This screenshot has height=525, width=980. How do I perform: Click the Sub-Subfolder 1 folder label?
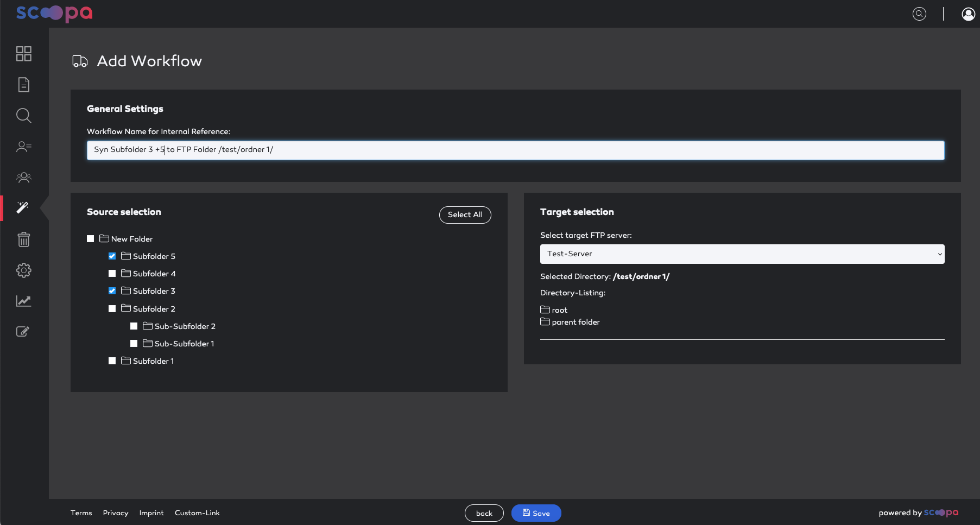point(185,344)
